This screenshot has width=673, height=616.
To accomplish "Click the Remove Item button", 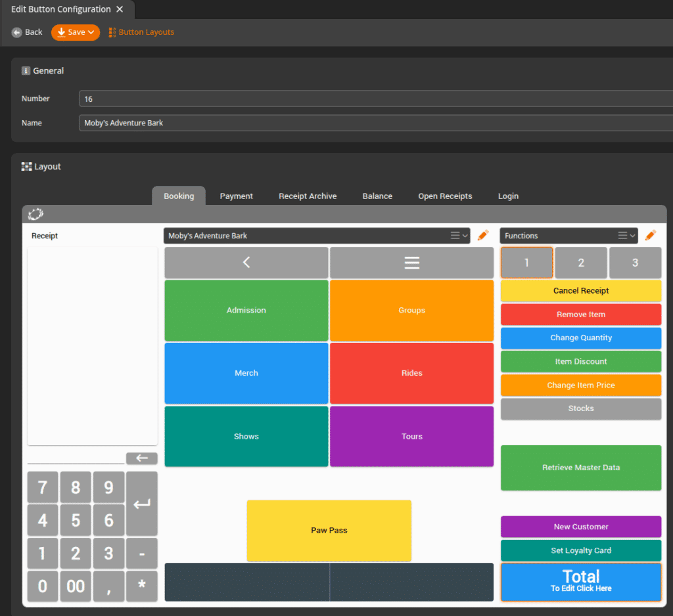I will [581, 315].
